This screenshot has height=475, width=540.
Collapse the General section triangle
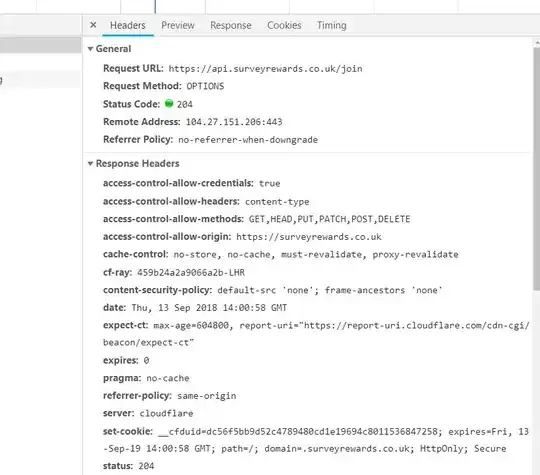[90, 49]
